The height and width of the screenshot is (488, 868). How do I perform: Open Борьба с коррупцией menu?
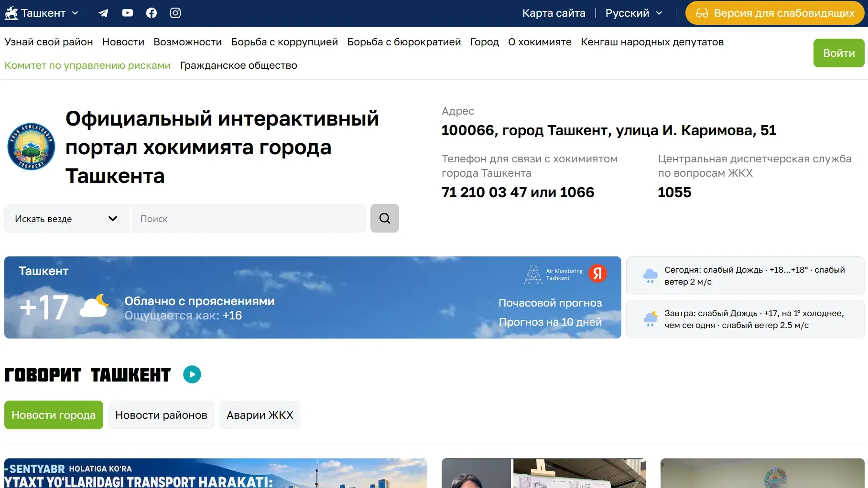[x=284, y=42]
